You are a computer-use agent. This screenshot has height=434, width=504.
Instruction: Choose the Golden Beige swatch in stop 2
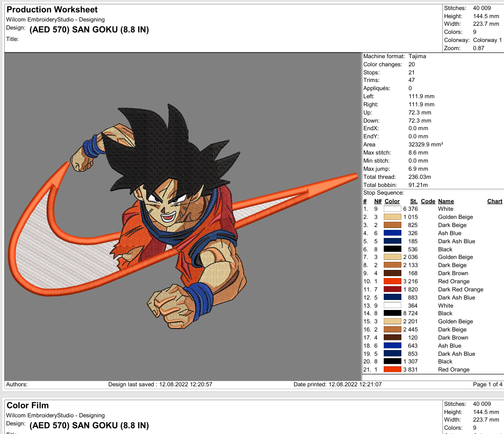(x=392, y=217)
